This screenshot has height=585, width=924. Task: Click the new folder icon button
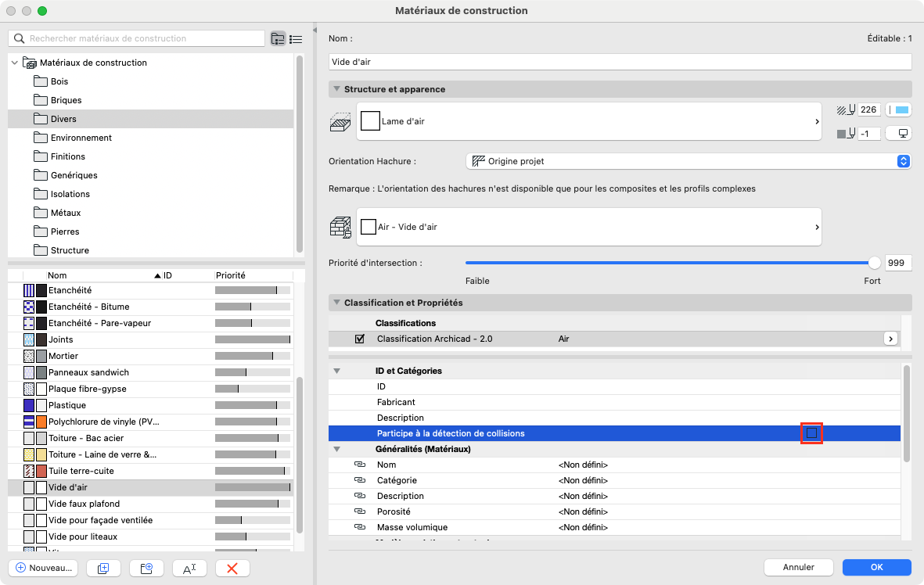(146, 568)
